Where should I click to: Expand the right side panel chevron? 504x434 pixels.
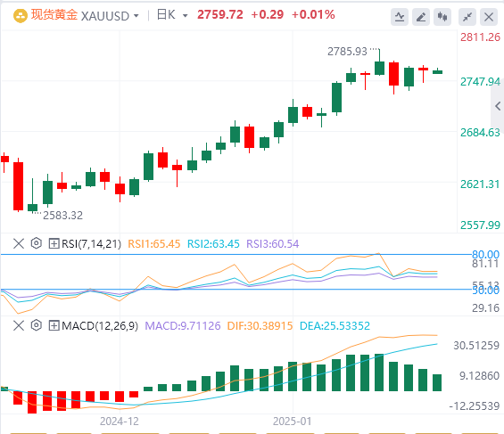[x=498, y=106]
